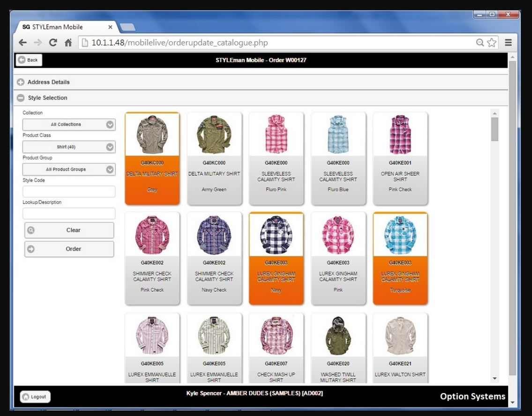Screen dimensions: 532x416
Task: Click the Lurex Walton Shirt image
Action: tap(400, 335)
